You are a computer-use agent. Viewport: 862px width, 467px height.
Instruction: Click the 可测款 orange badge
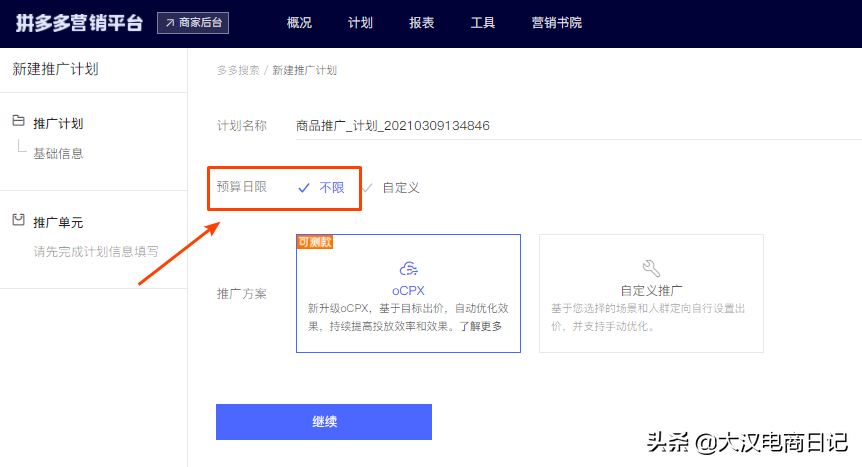315,242
